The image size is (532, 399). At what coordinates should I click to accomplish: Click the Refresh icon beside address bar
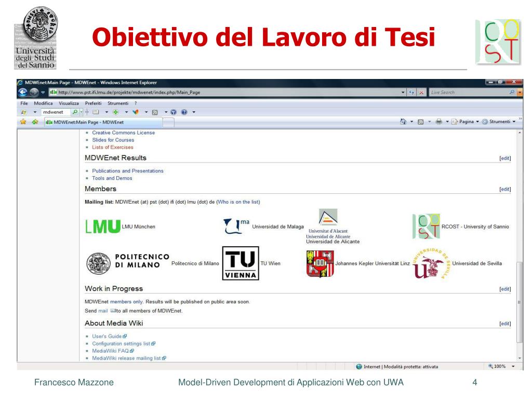pyautogui.click(x=411, y=92)
